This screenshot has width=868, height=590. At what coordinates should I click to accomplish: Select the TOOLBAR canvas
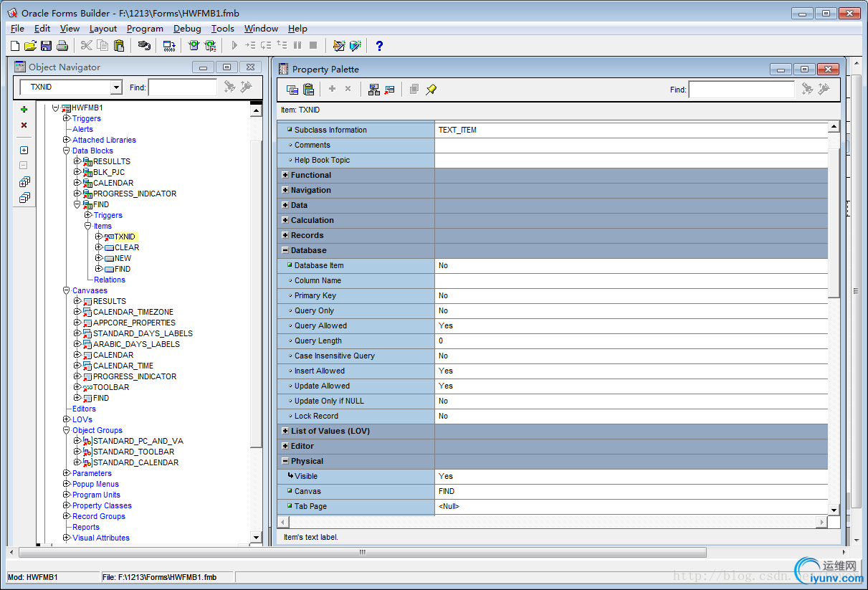(111, 387)
